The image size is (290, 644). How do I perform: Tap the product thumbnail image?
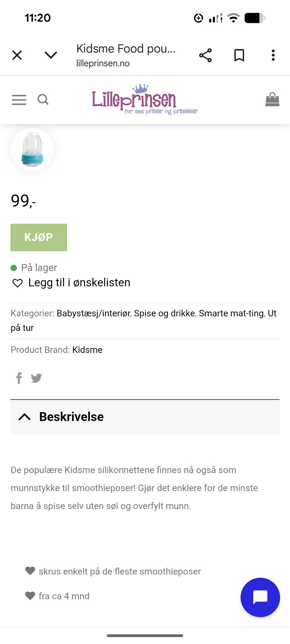(32, 149)
